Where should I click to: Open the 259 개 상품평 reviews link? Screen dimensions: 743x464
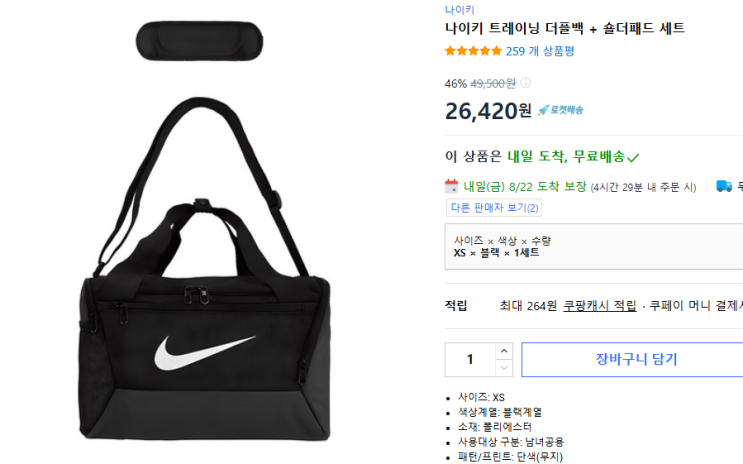pos(540,51)
